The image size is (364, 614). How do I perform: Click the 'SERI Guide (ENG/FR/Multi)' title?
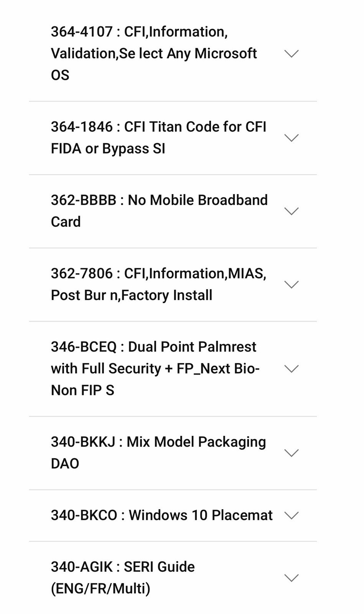pyautogui.click(x=123, y=578)
